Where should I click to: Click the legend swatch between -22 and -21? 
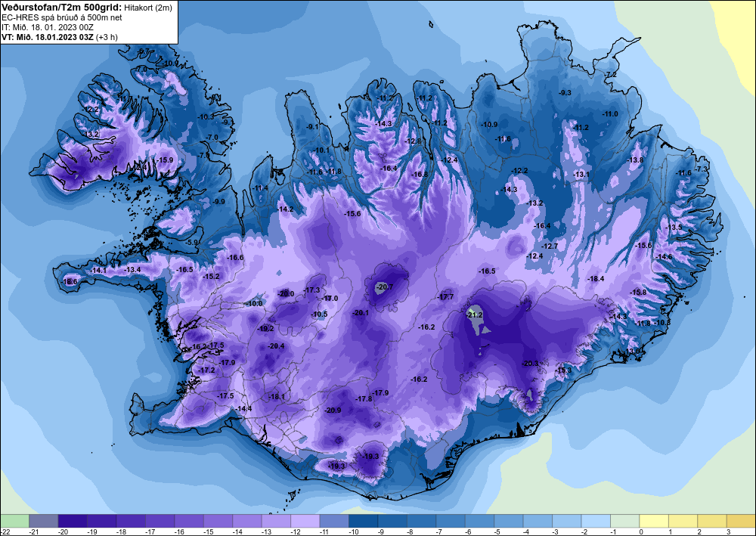click(14, 521)
